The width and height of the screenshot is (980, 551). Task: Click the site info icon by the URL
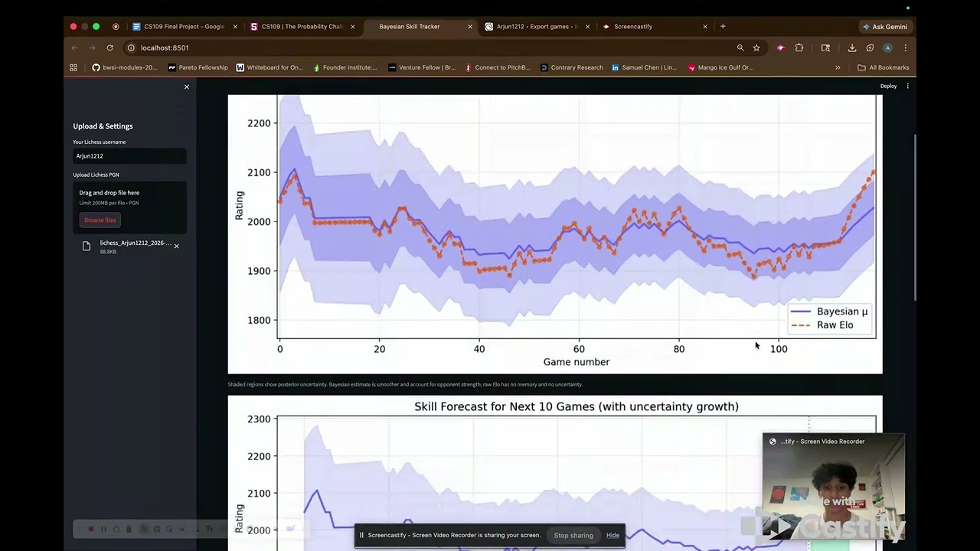tap(131, 47)
